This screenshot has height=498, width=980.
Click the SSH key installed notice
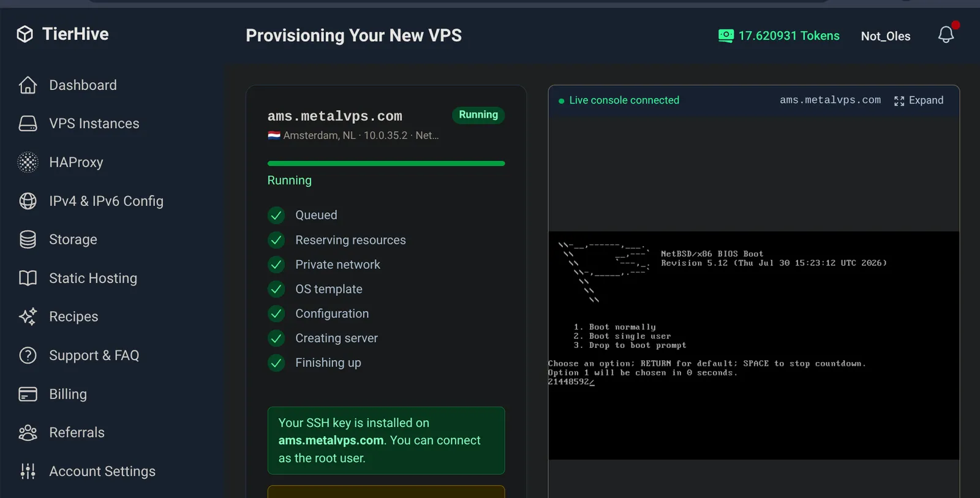(x=386, y=440)
